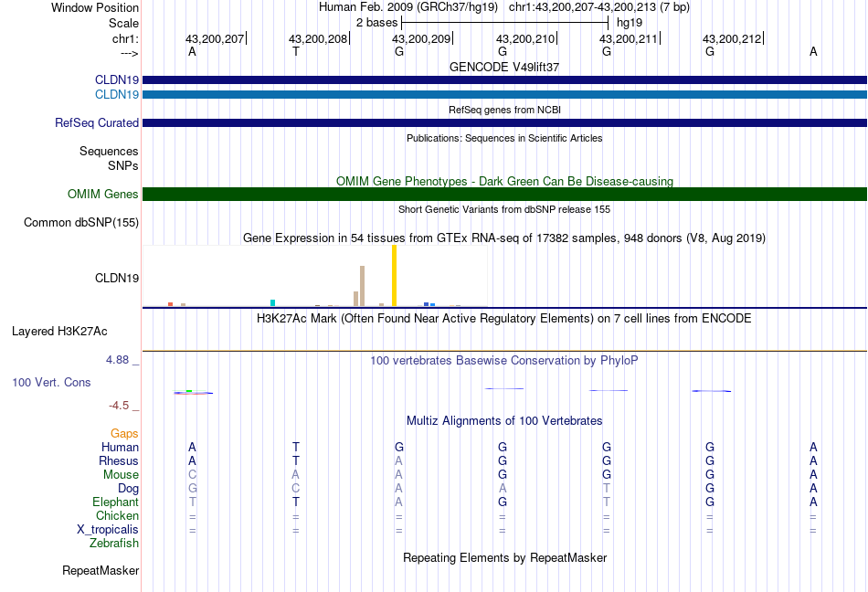The width and height of the screenshot is (868, 592).
Task: Click the PhyloP Basewise Conservation title
Action: click(504, 360)
